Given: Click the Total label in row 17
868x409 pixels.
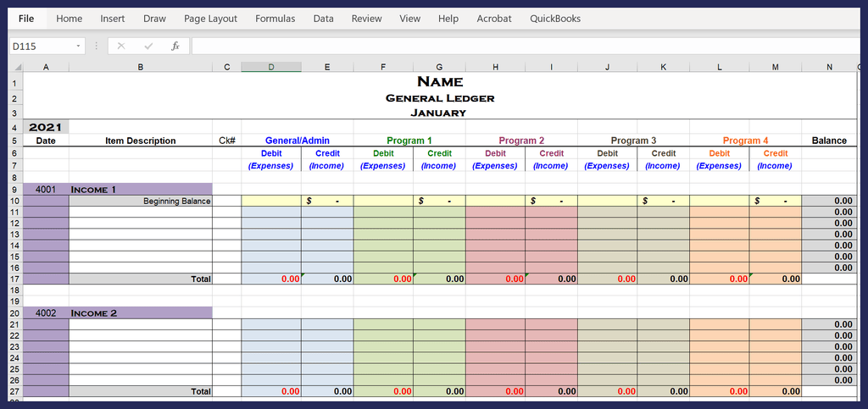Looking at the screenshot, I should 201,279.
